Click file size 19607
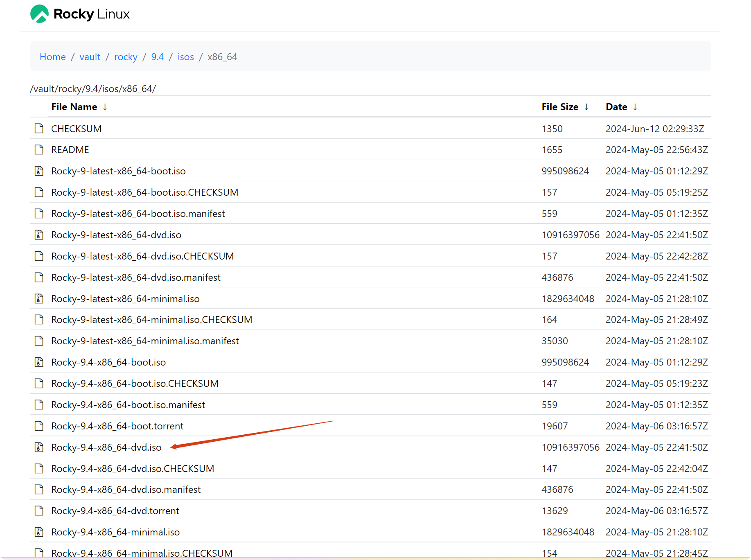 (555, 426)
